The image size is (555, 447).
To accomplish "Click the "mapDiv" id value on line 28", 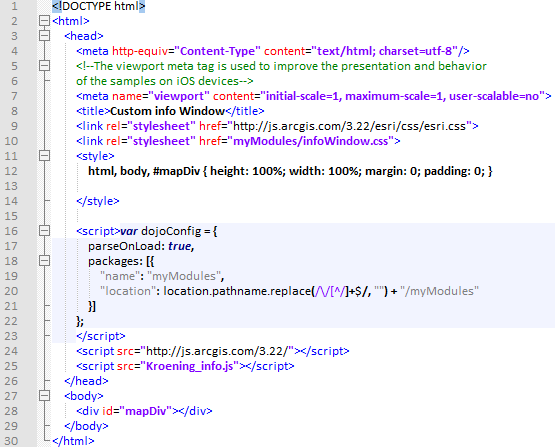I will click(x=145, y=411).
